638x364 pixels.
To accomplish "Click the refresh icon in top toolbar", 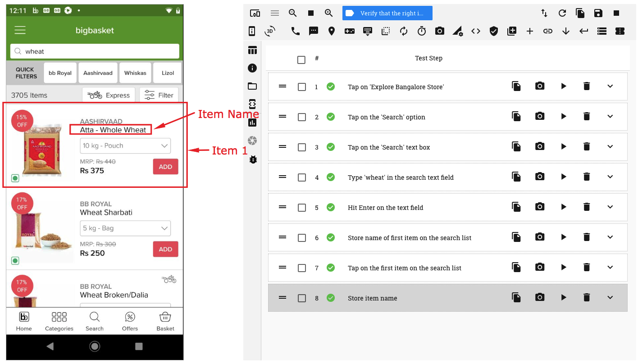I will click(562, 13).
